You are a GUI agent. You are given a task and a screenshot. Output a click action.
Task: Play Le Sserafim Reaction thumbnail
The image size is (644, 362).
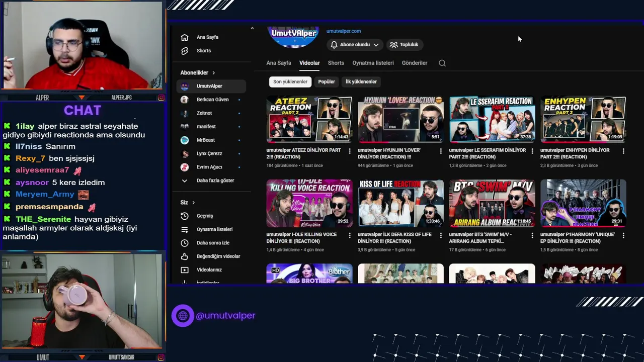(x=492, y=119)
